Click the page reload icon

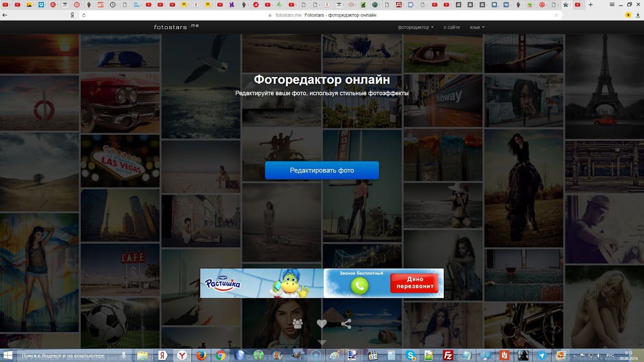pos(84,15)
